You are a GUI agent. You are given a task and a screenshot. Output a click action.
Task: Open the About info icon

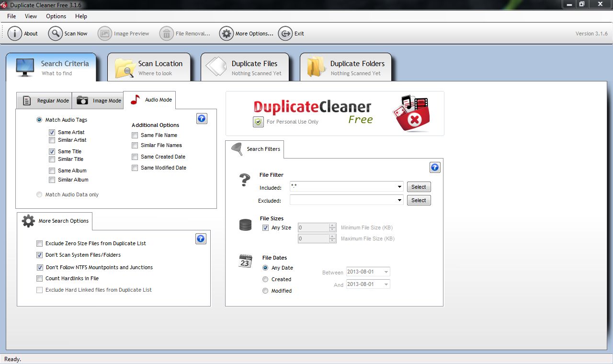[15, 34]
